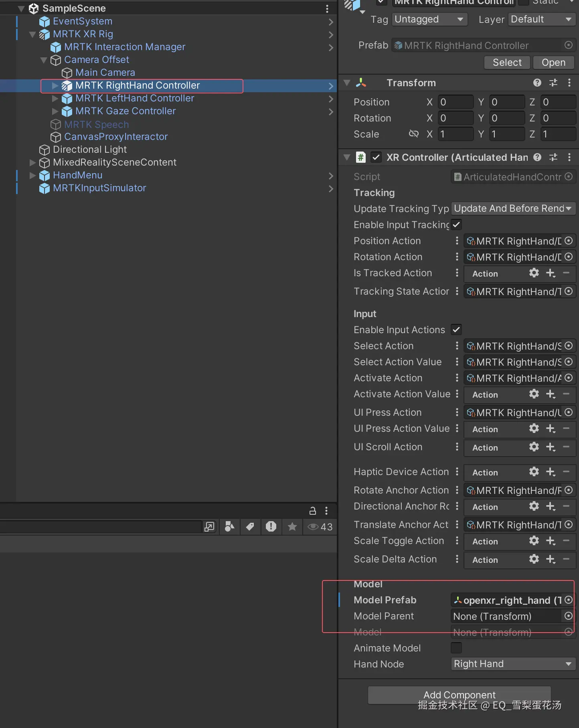Toggle Enable Input Actions checkbox
This screenshot has width=579, height=728.
(456, 330)
